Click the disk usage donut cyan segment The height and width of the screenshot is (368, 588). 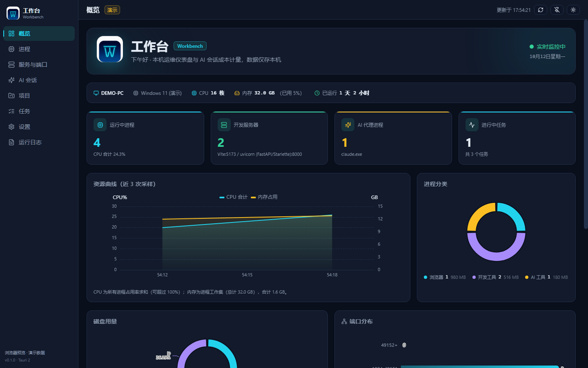[226, 351]
